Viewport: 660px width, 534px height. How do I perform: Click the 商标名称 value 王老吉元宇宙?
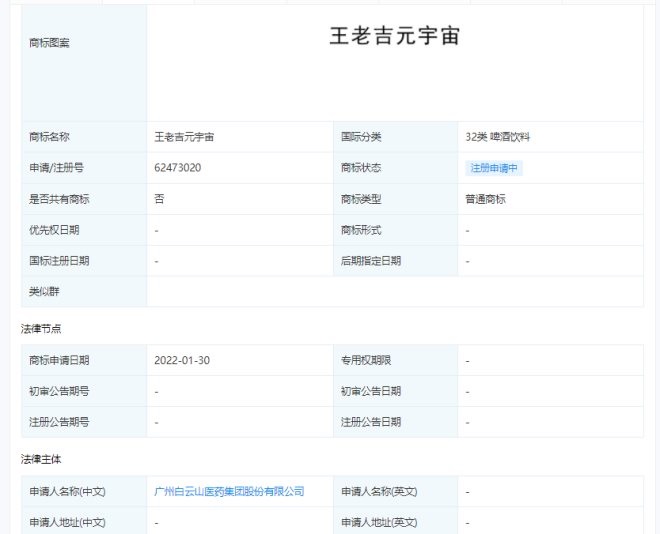(184, 137)
